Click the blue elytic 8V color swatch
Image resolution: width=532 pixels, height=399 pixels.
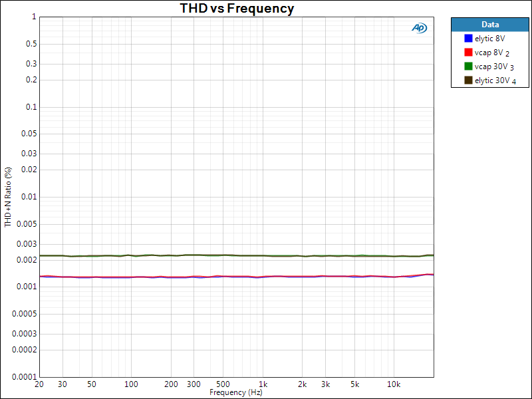click(468, 39)
